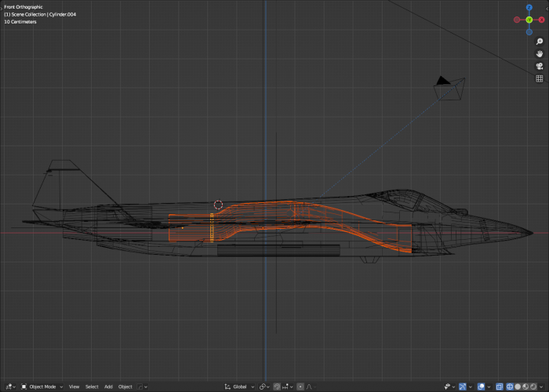Toggle X-ray mode
The height and width of the screenshot is (392, 549).
pos(500,387)
